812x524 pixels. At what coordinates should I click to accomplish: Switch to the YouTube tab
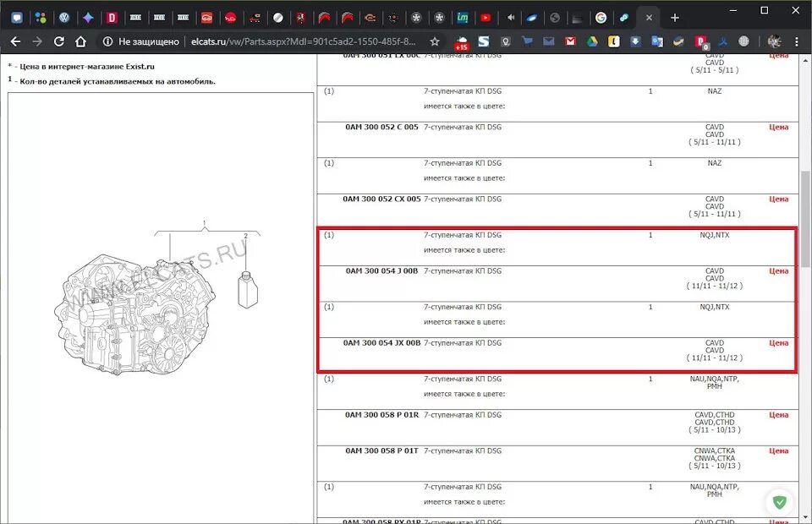coord(486,18)
